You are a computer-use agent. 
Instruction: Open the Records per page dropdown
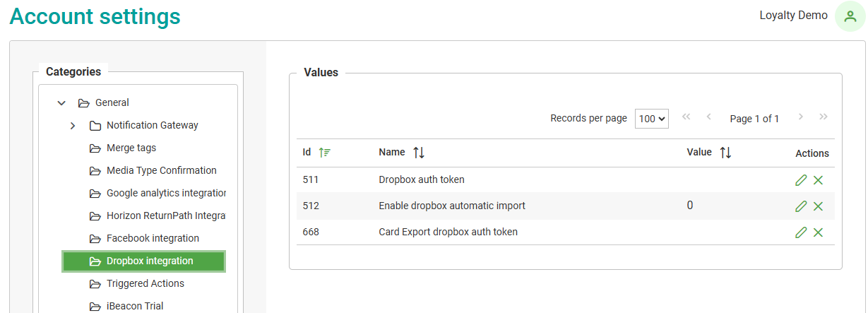click(x=651, y=119)
